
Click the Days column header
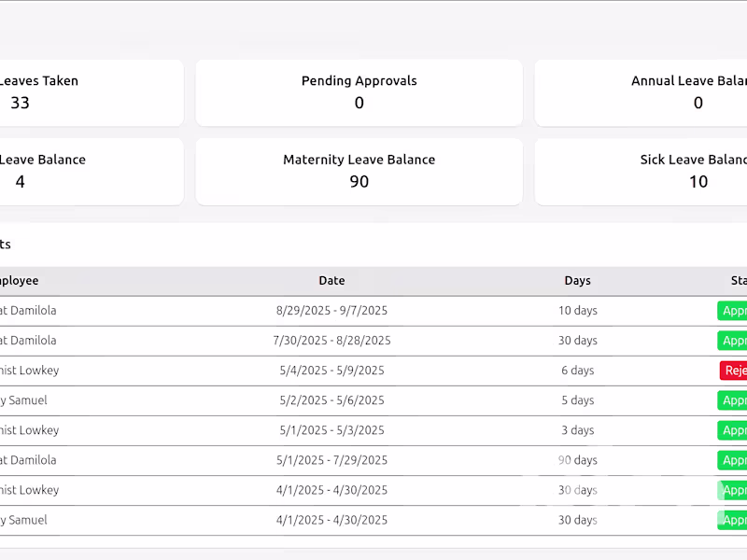[577, 280]
